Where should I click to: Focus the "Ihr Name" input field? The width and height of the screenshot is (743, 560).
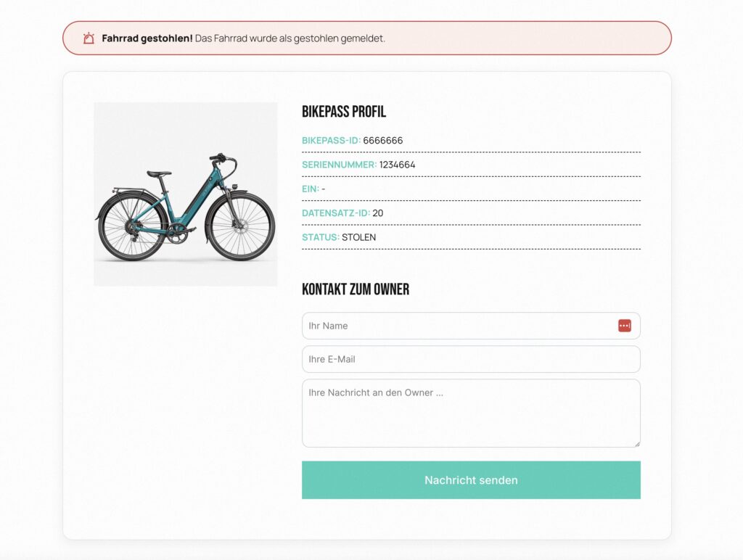pyautogui.click(x=457, y=326)
